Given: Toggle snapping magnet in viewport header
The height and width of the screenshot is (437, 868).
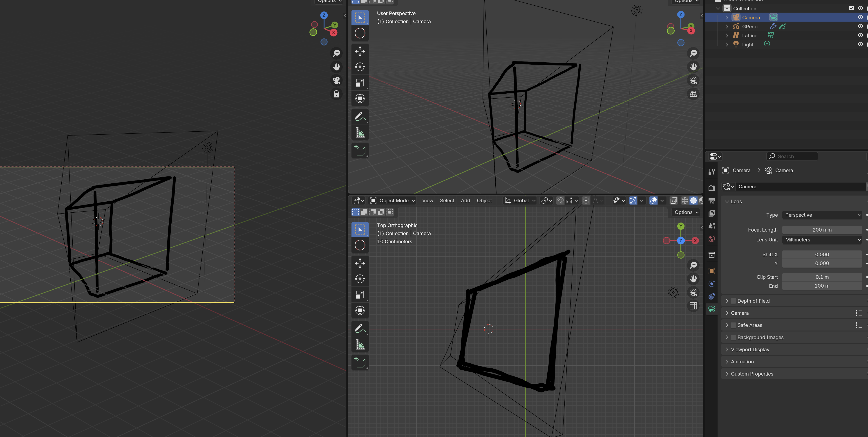Looking at the screenshot, I should pyautogui.click(x=560, y=201).
